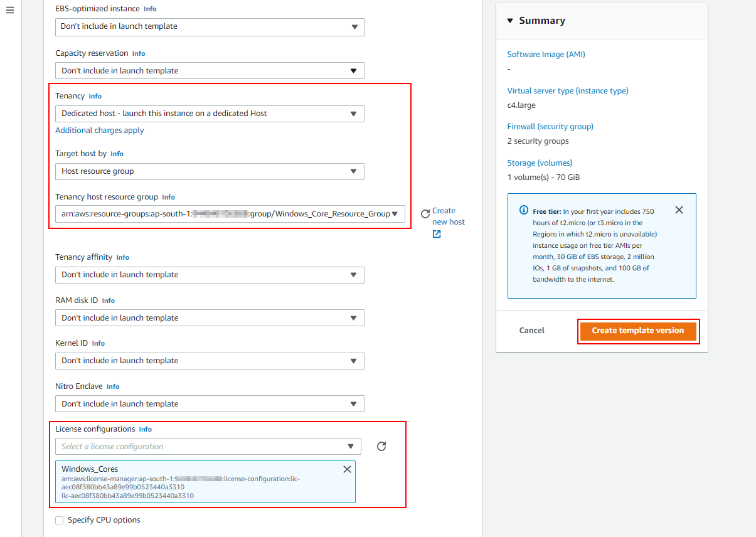Enable the Specify CPU options checkbox
756x537 pixels.
(x=59, y=519)
